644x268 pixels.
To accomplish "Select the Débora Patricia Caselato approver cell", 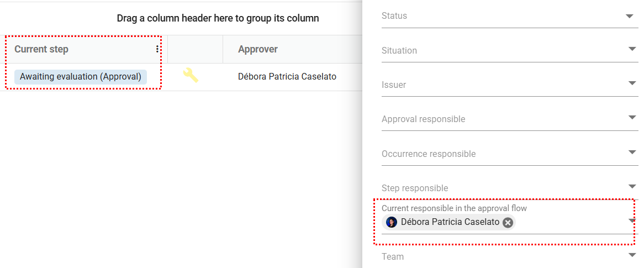I will pos(287,77).
